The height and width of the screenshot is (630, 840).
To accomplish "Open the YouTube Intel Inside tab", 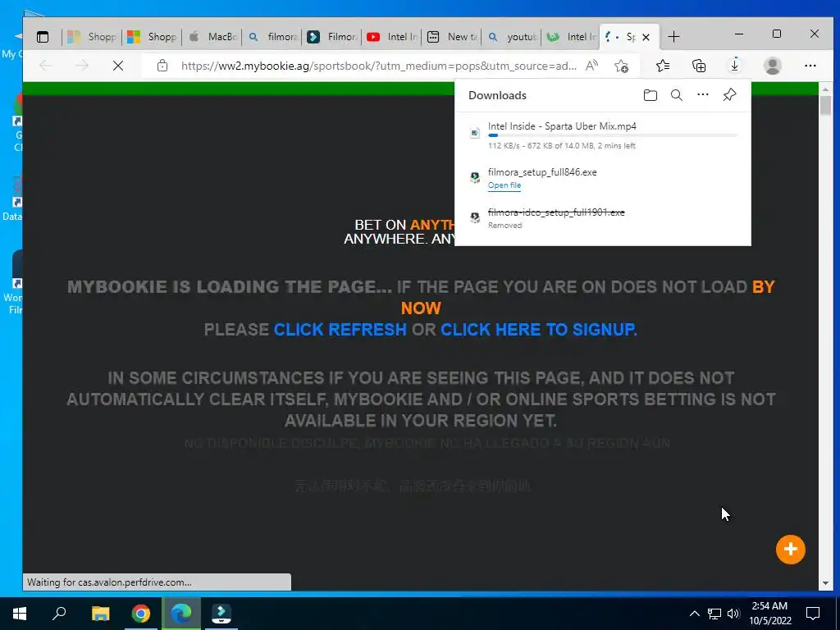I will [391, 36].
